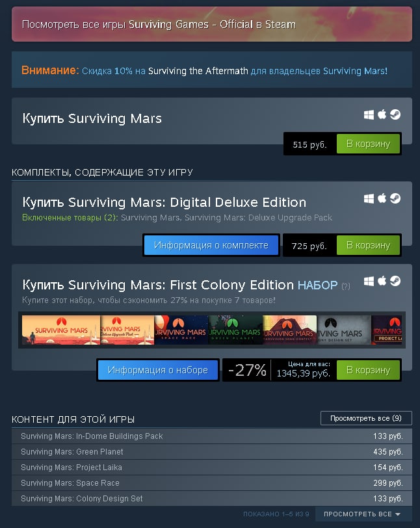
Task: Add Surviving Mars for 515 руб. to cart
Action: click(368, 144)
